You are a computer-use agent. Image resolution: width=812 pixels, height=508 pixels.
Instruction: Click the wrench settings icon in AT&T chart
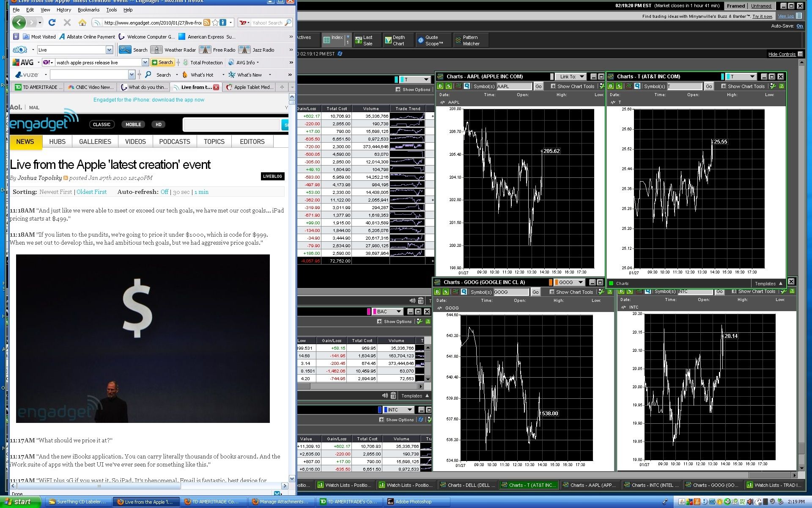click(773, 86)
